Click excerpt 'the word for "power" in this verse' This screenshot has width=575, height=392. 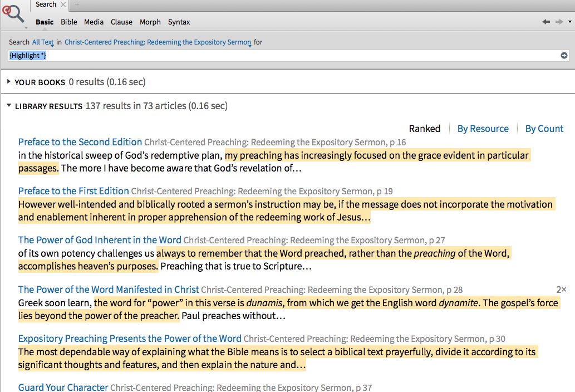169,303
